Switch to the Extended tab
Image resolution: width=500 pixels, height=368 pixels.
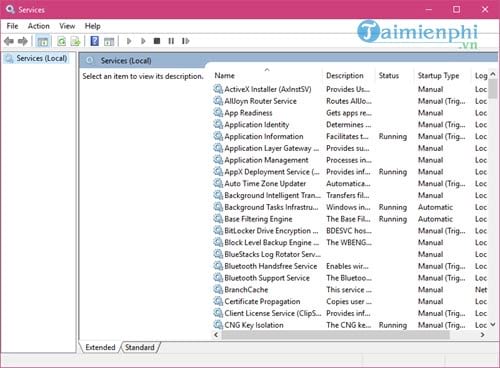click(100, 347)
